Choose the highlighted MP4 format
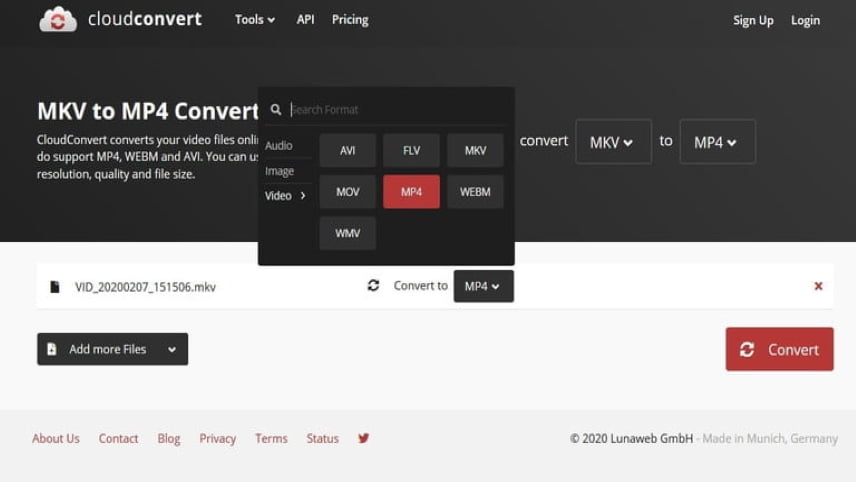Screen dimensions: 856x482 [411, 192]
